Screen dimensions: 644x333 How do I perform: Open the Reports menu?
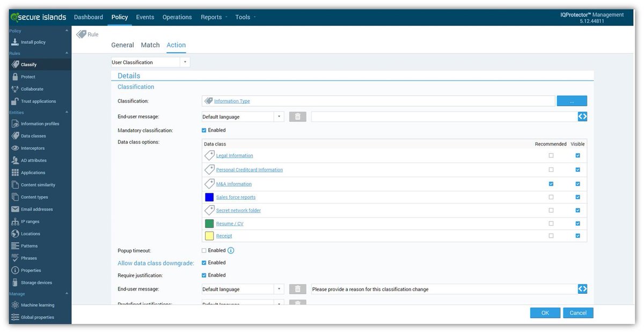[x=211, y=17]
